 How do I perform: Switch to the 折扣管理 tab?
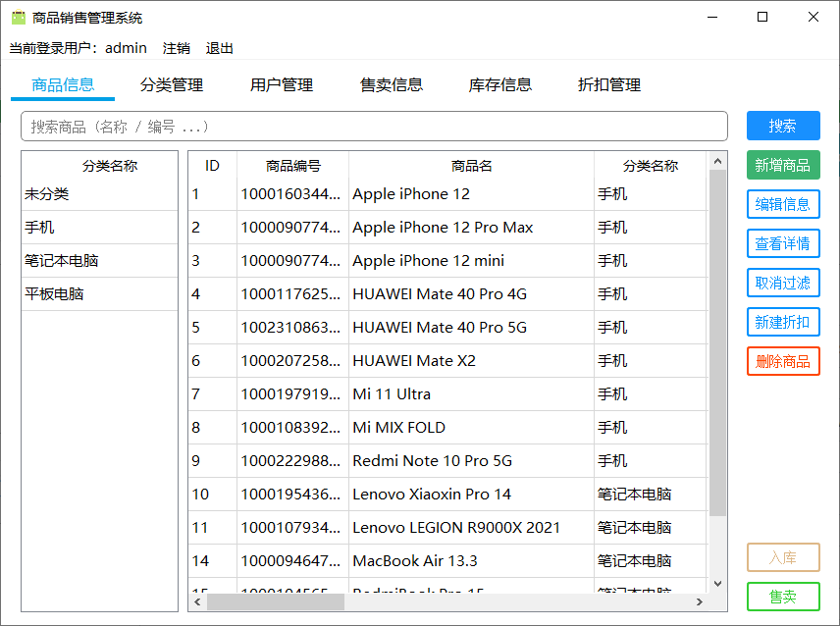[609, 84]
